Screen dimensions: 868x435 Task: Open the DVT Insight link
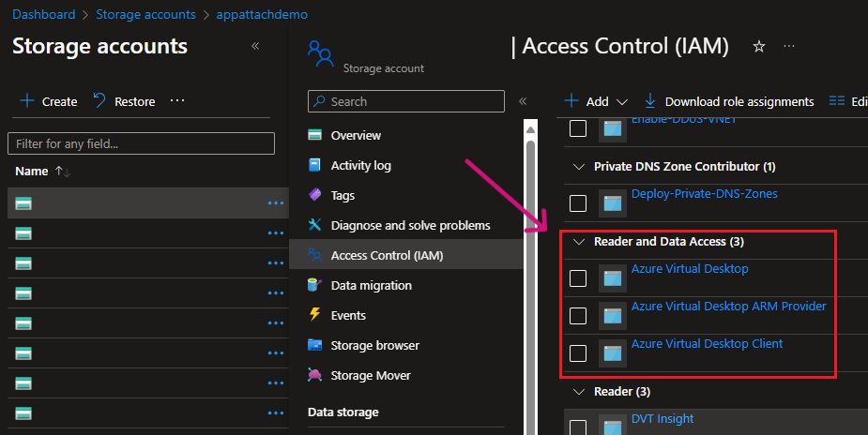[x=662, y=419]
